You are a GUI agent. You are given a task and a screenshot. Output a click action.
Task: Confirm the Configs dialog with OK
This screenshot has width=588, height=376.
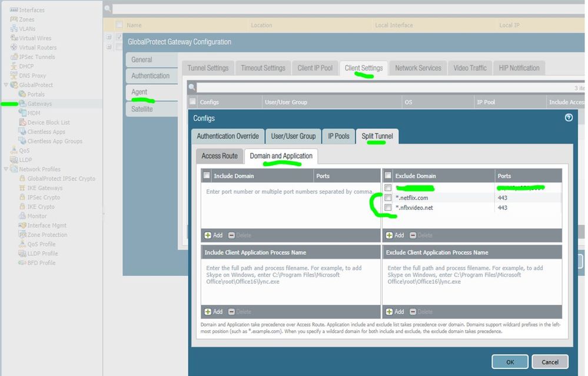[510, 362]
